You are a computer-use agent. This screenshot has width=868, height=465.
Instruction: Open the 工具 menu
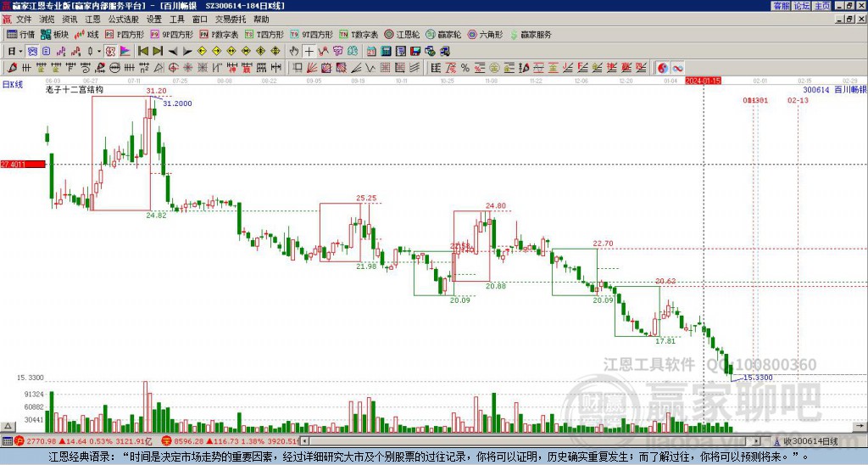point(176,20)
